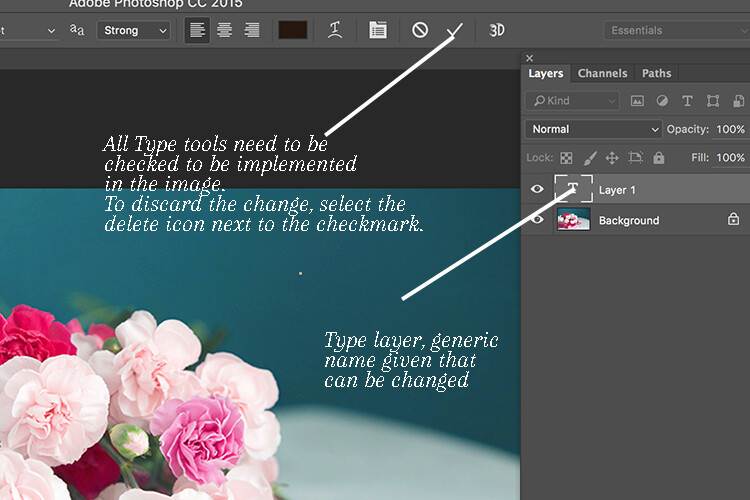Filter for shape layers icon
The width and height of the screenshot is (750, 500).
click(x=713, y=101)
